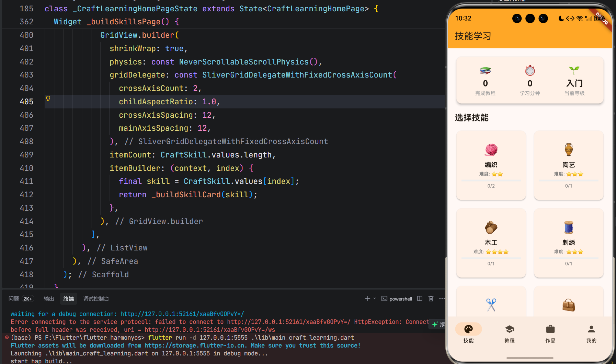Click the sticky header class _CraftLearningHomePageState line
Viewport: 616px width, 364px height.
coord(212,9)
